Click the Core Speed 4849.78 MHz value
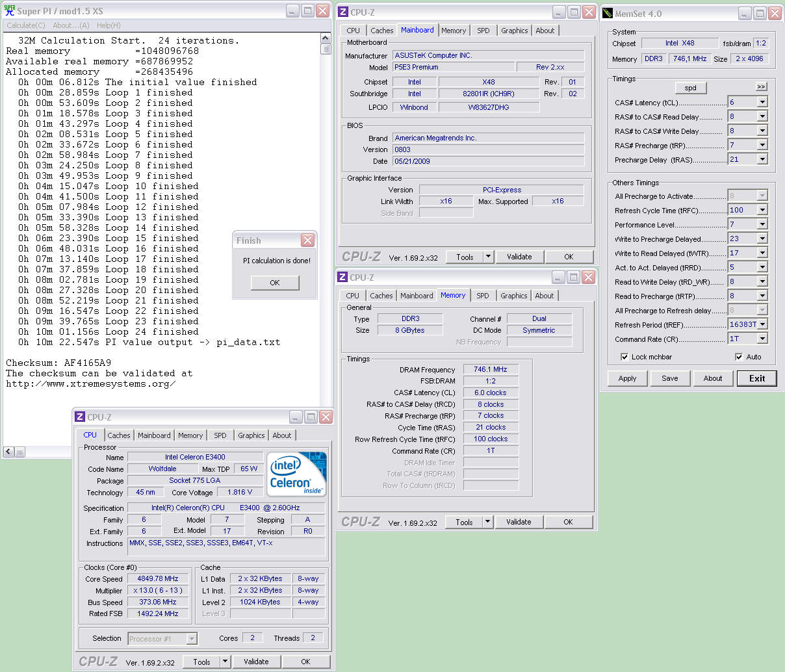Screen dimensions: 785x672 [158, 578]
